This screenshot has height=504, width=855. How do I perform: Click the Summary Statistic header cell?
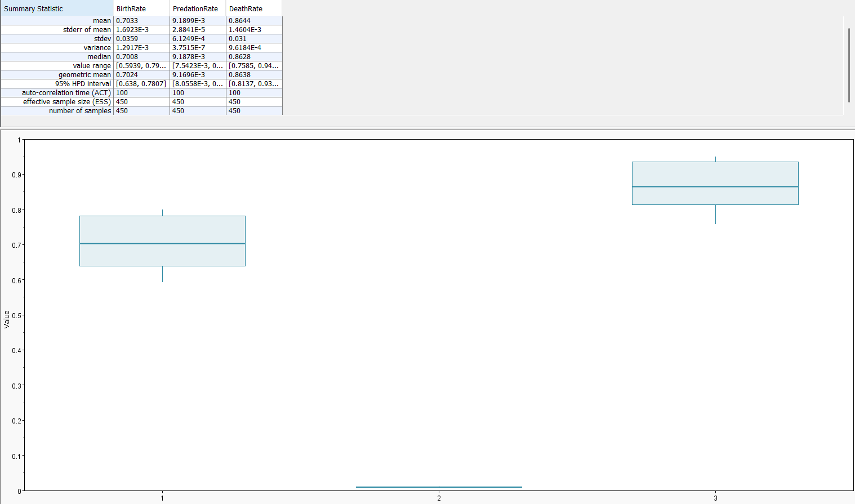[56, 8]
